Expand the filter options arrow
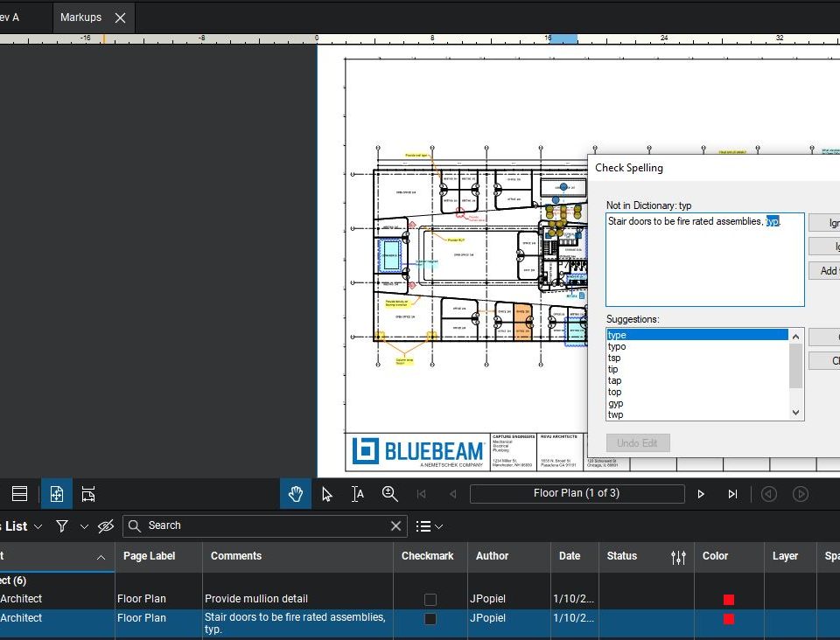The height and width of the screenshot is (640, 840). coord(84,526)
